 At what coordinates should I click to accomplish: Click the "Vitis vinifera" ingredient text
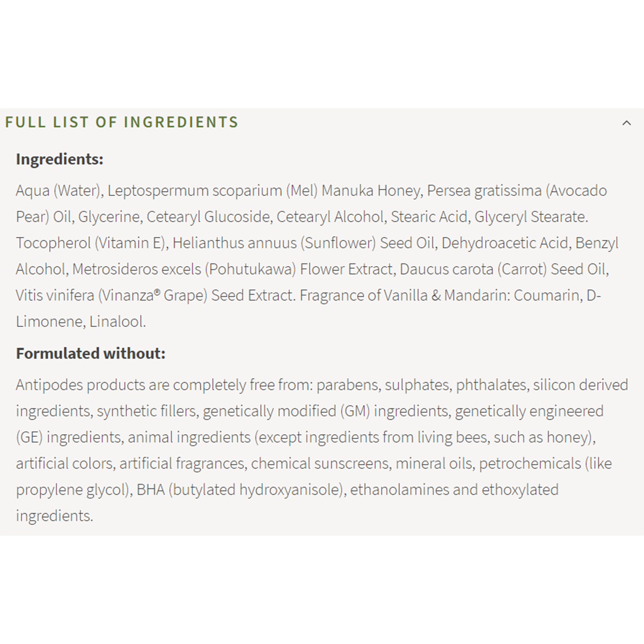pyautogui.click(x=55, y=295)
